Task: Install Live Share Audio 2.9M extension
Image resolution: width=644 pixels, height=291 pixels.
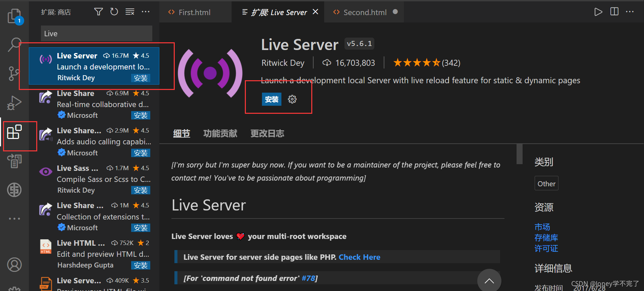Action: point(141,153)
